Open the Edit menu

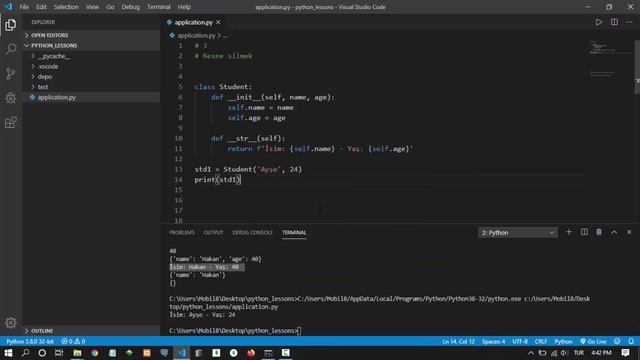41,7
